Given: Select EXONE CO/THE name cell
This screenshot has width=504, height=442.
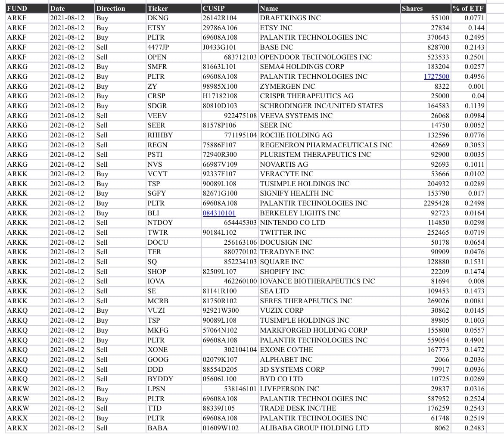Looking at the screenshot, I should pos(330,350).
